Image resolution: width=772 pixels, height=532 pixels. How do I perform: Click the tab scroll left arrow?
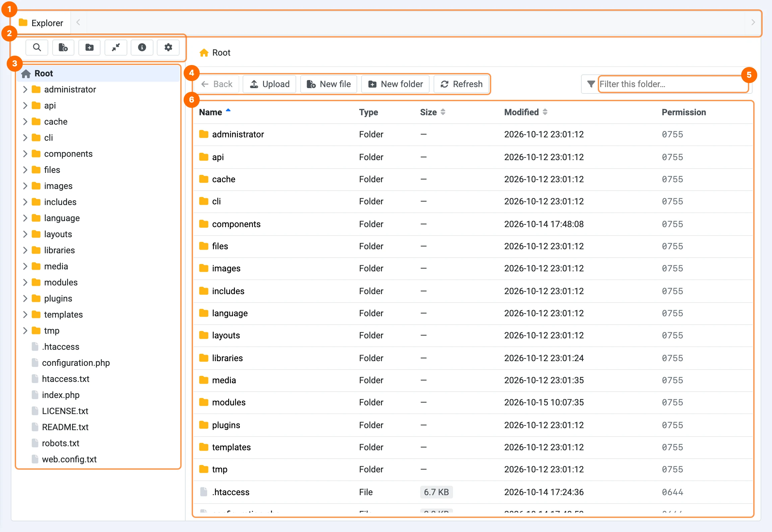[78, 22]
